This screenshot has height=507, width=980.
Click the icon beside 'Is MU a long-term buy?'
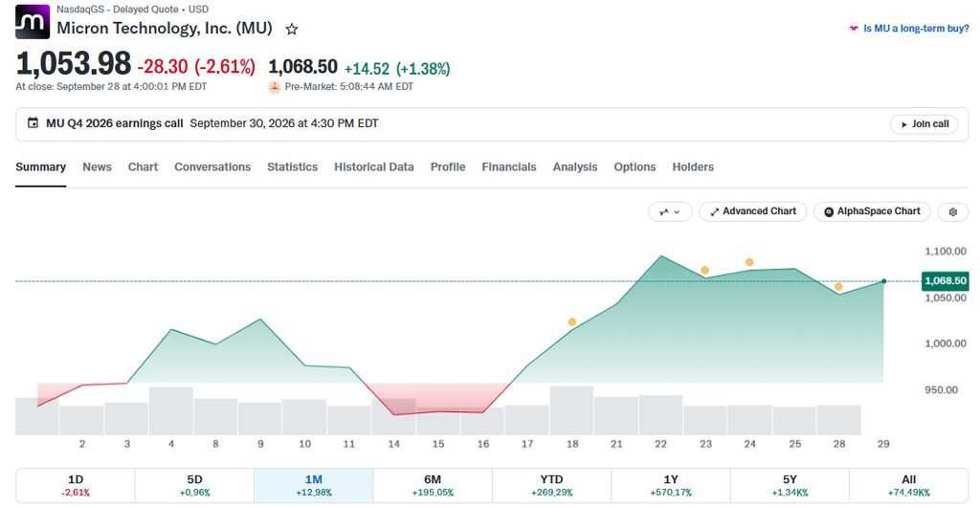853,29
